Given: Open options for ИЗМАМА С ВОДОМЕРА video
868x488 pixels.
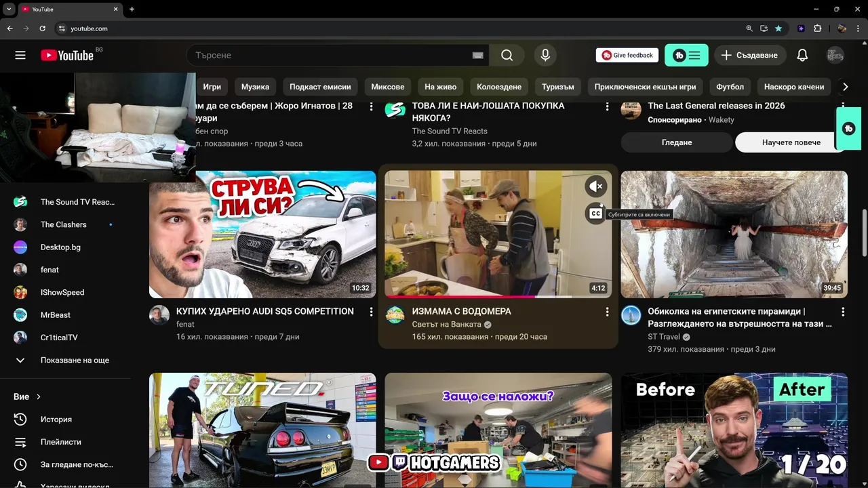Looking at the screenshot, I should click(x=607, y=312).
